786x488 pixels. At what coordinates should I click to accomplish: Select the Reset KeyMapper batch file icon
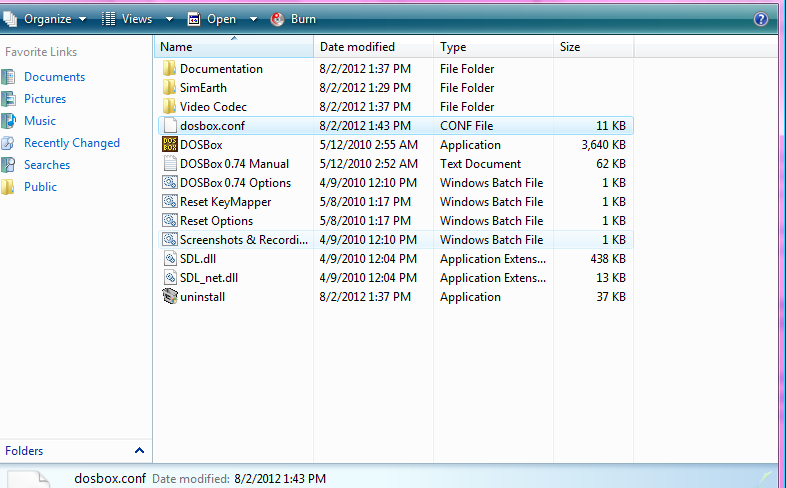click(170, 201)
